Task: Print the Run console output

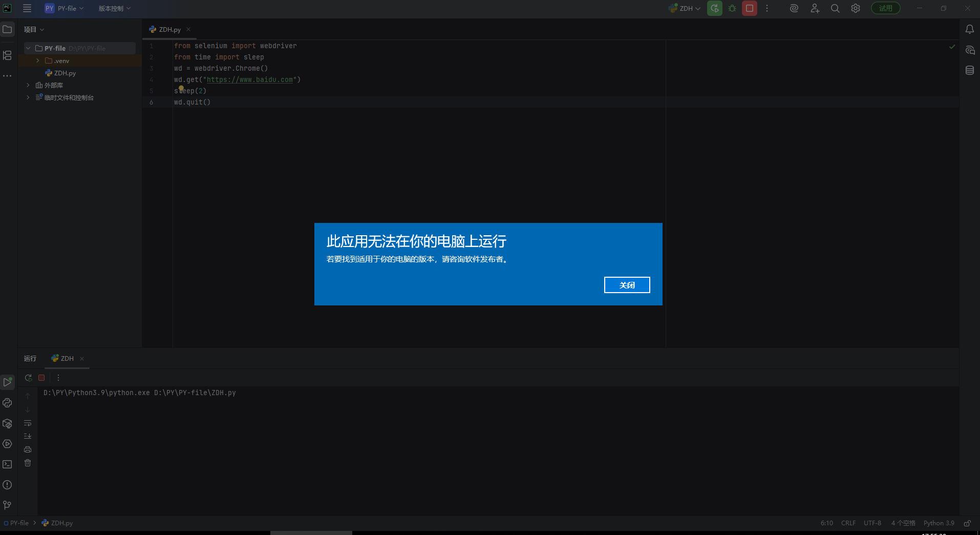Action: click(28, 449)
